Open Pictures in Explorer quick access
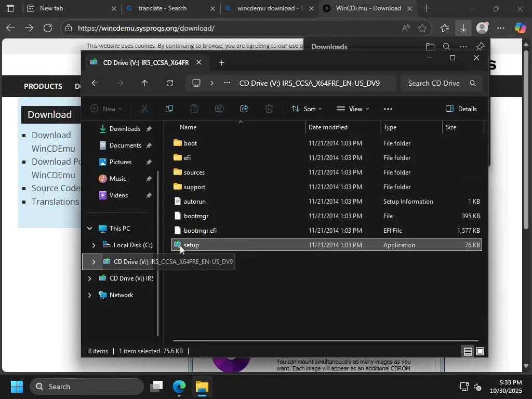The image size is (532, 399). click(x=120, y=162)
